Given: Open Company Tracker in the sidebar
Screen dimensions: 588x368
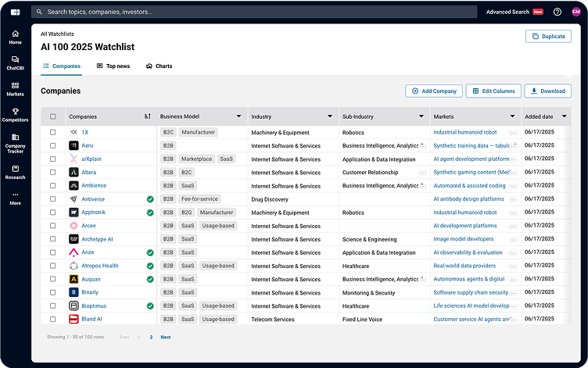Looking at the screenshot, I should click(15, 141).
